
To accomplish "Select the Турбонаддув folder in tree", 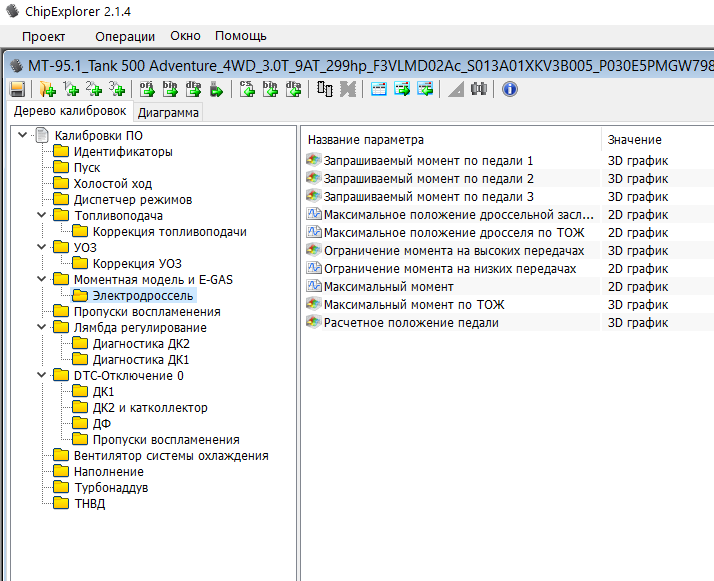I will point(110,488).
